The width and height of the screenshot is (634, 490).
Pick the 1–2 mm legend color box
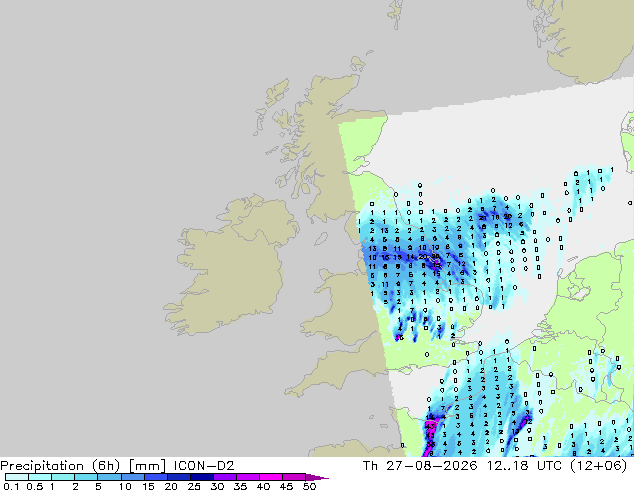63,477
